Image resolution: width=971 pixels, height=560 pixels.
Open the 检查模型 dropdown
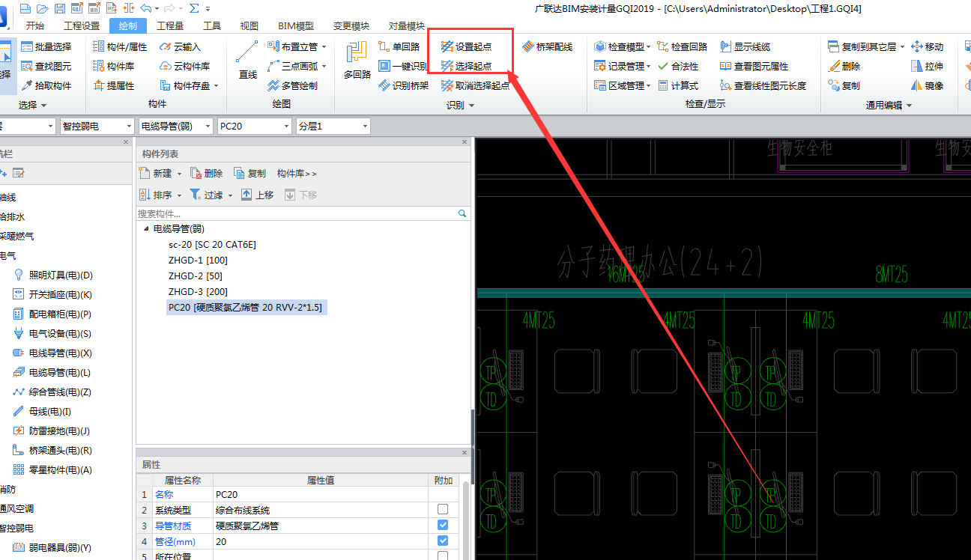point(647,46)
